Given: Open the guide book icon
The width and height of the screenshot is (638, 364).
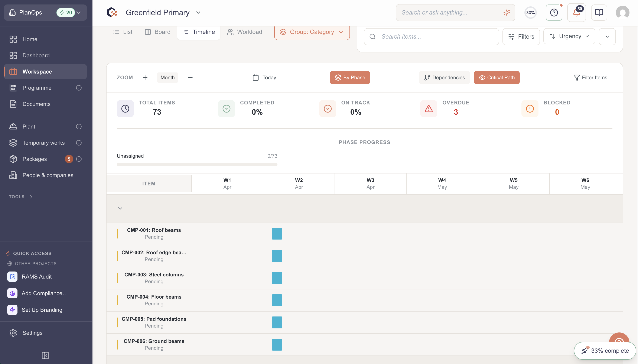Looking at the screenshot, I should point(599,13).
